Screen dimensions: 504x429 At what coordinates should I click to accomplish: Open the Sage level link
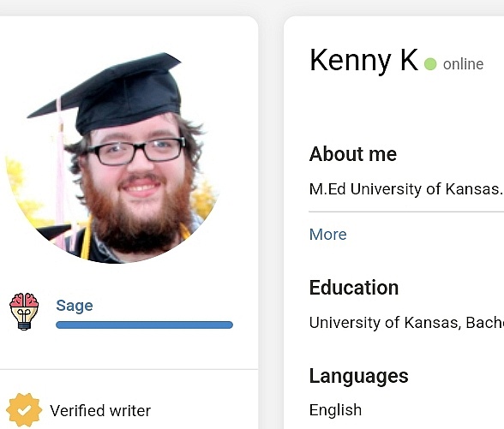point(75,306)
